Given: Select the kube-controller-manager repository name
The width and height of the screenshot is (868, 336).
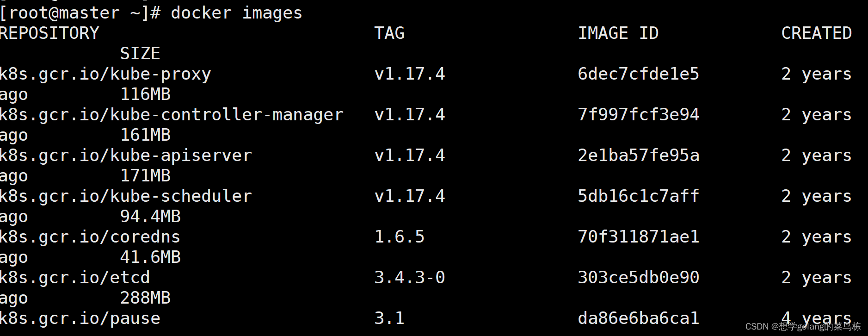Looking at the screenshot, I should pyautogui.click(x=172, y=115).
